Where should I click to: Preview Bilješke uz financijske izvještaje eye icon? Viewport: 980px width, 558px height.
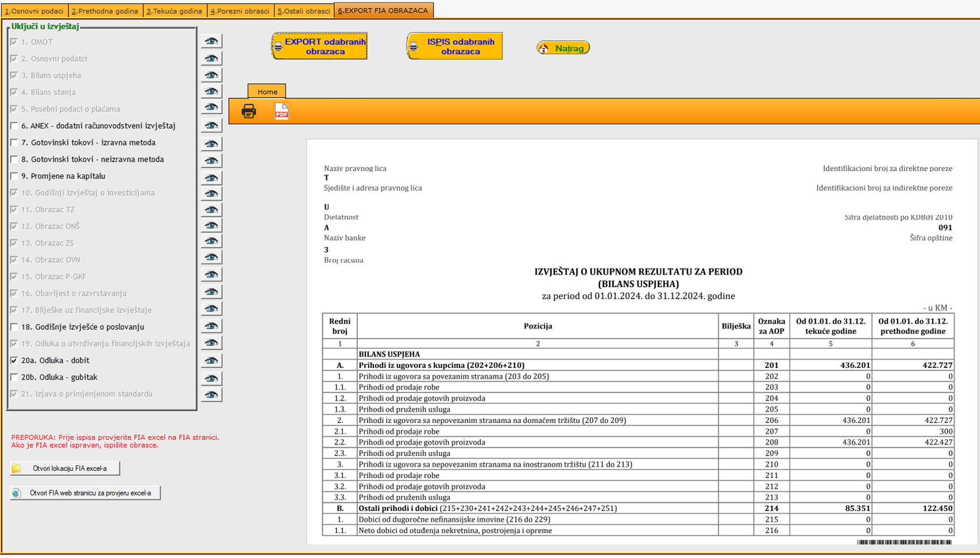pyautogui.click(x=211, y=309)
